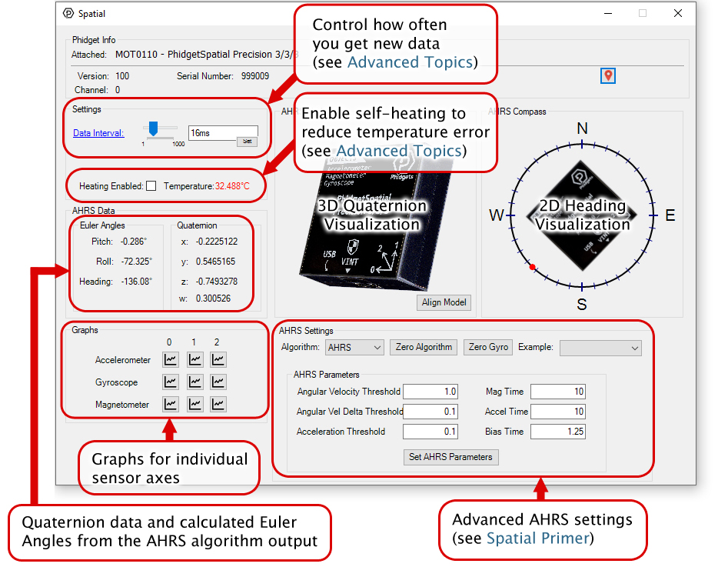Open the Example dropdown list
The width and height of the screenshot is (728, 567).
(x=600, y=348)
